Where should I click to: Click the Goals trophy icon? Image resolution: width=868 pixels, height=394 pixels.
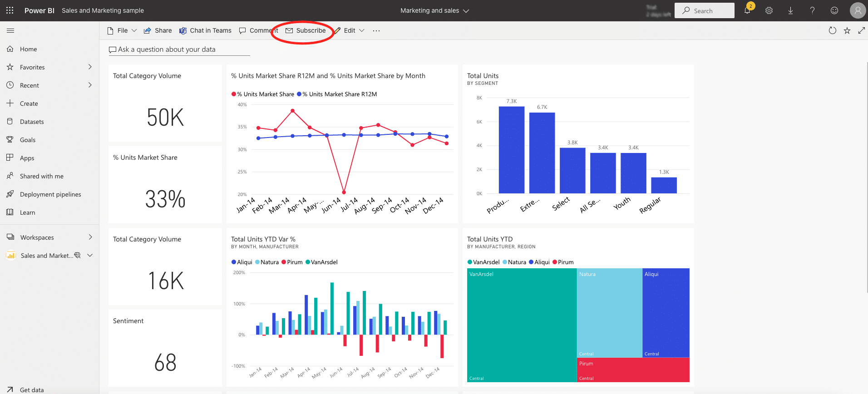click(10, 139)
